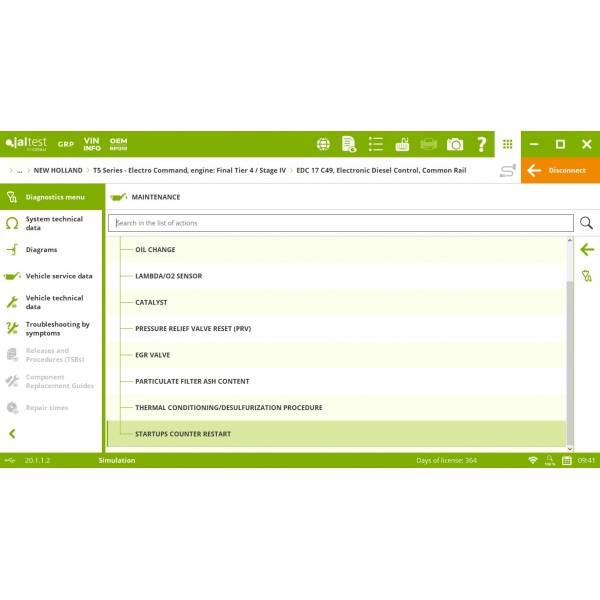Image resolution: width=600 pixels, height=600 pixels.
Task: Select EGR VALVE in maintenance list
Action: [155, 355]
